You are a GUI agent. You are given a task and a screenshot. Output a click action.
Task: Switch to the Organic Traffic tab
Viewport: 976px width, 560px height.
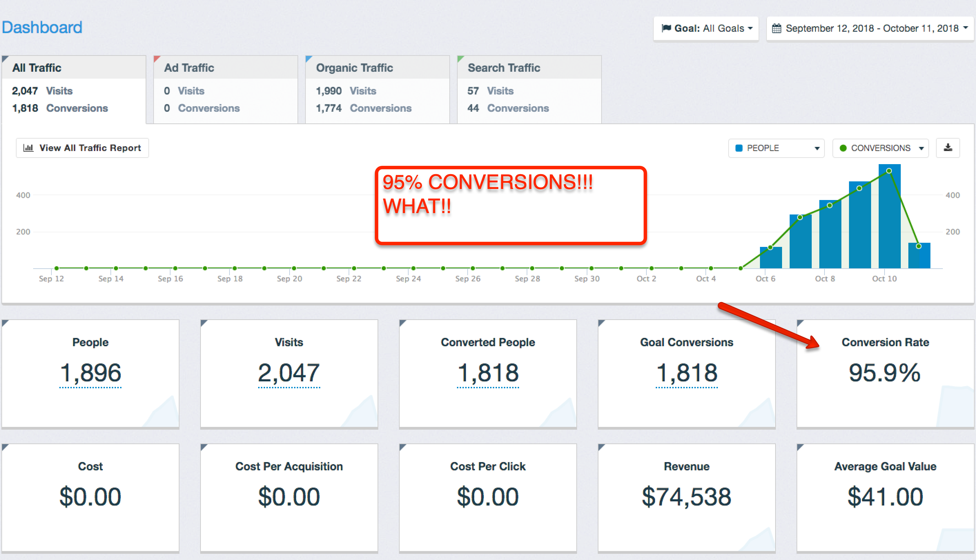tap(377, 89)
